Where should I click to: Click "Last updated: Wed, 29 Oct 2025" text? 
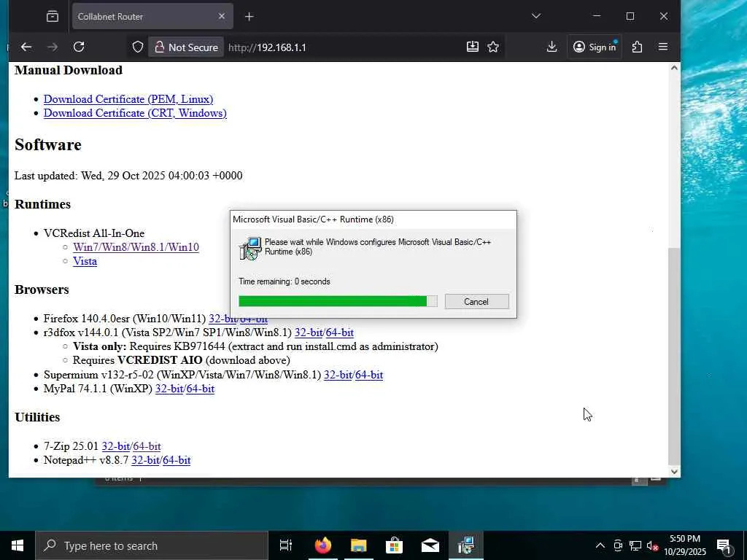[x=128, y=176]
